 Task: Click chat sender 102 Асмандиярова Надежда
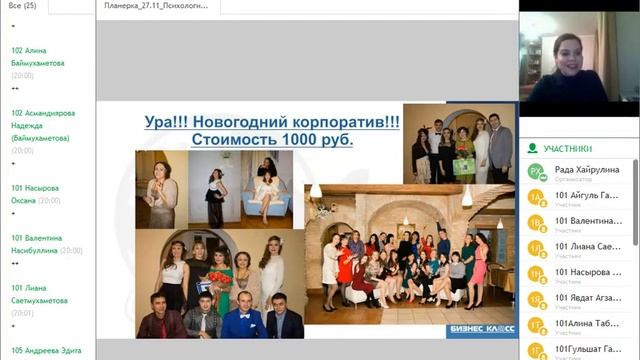pos(43,126)
